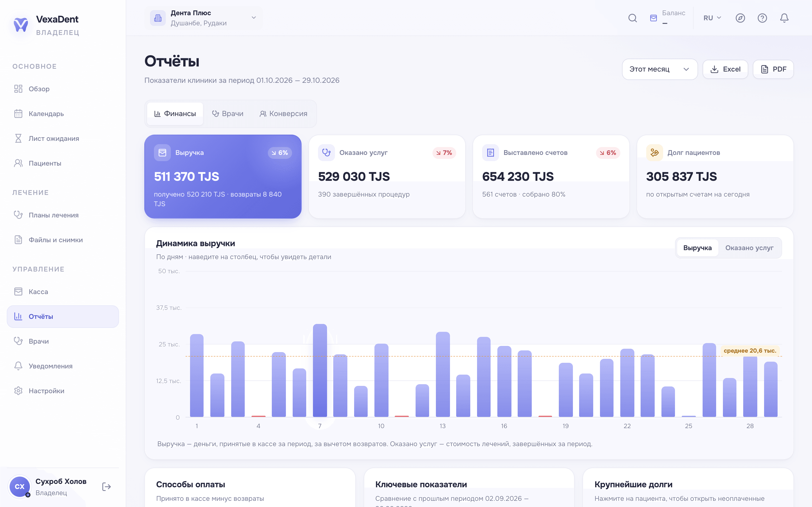This screenshot has width=812, height=507.
Task: Switch chart to Оказано услуг
Action: pos(749,248)
